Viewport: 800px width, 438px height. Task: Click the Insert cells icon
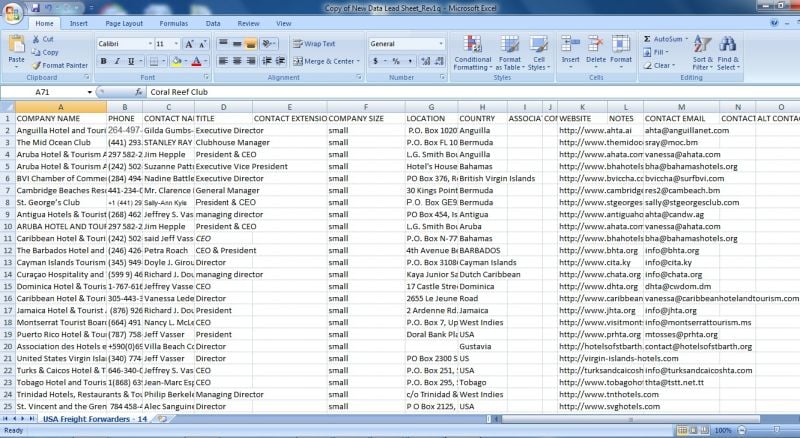pos(570,52)
